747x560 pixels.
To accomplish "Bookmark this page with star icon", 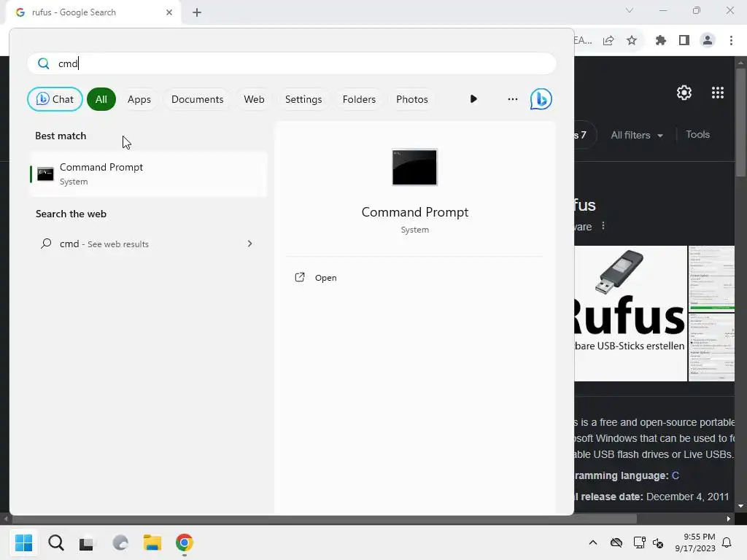I will [x=632, y=41].
